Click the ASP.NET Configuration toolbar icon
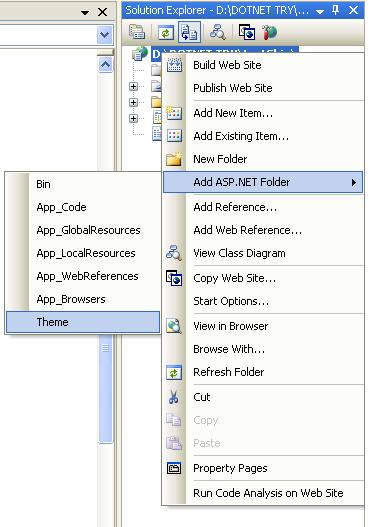Image resolution: width=371 pixels, height=527 pixels. (x=269, y=32)
